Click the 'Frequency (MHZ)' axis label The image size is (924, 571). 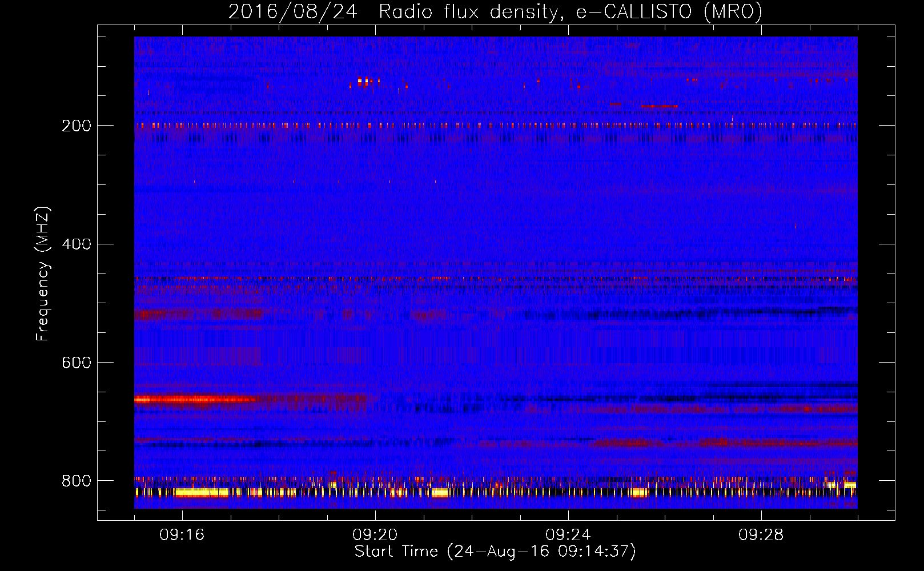click(x=43, y=274)
